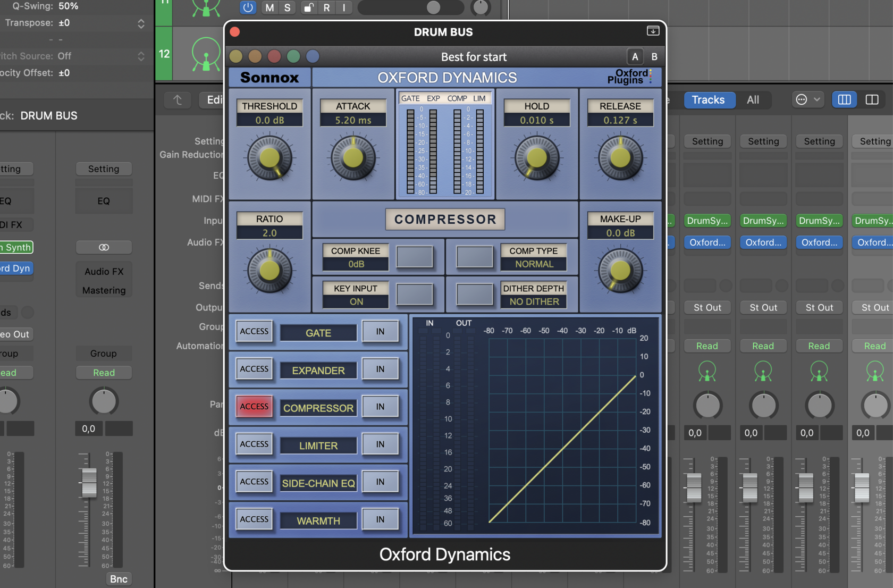Click the blue preset color dot
Image resolution: width=893 pixels, height=588 pixels.
[313, 56]
